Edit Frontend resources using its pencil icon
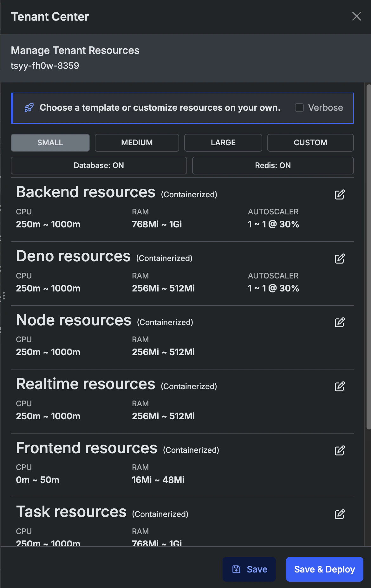Viewport: 371px width, 588px height. point(340,450)
